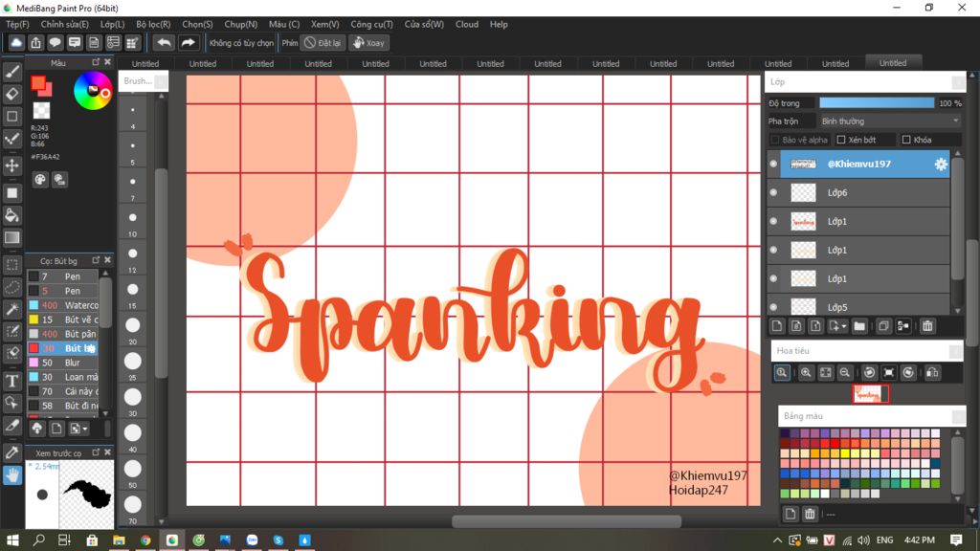Image resolution: width=980 pixels, height=551 pixels.
Task: Rotate canvas left in navigator panel
Action: pos(869,373)
